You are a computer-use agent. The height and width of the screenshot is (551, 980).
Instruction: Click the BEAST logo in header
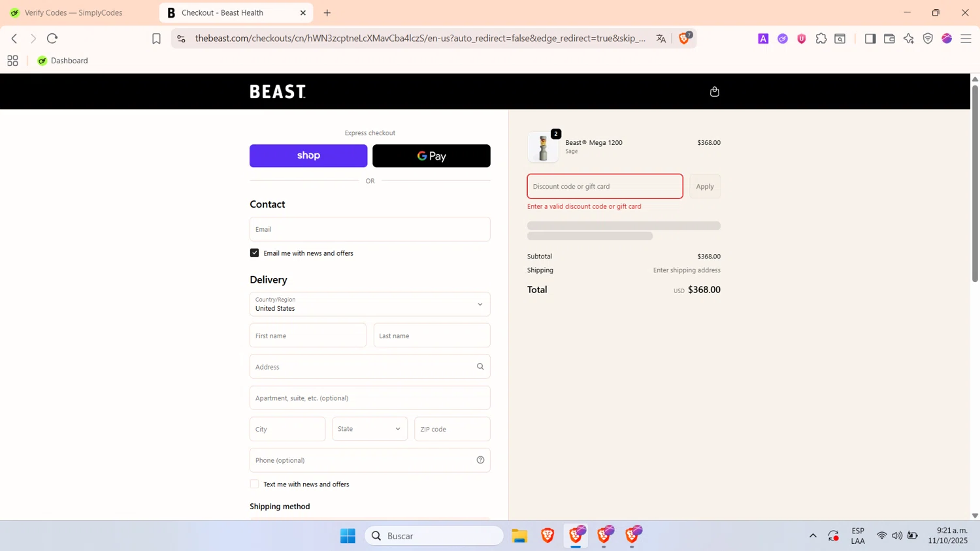[x=278, y=91]
